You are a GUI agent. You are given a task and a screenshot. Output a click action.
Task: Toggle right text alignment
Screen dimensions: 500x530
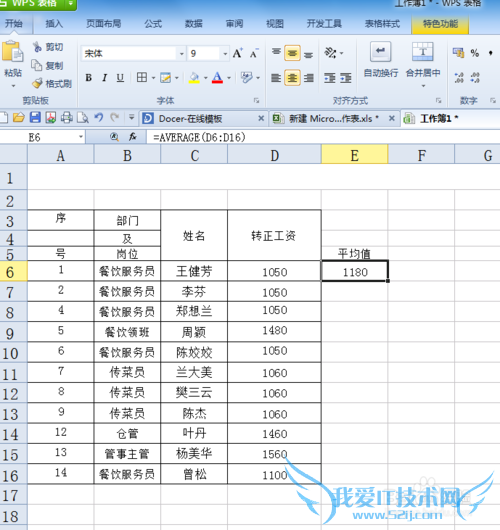(308, 78)
